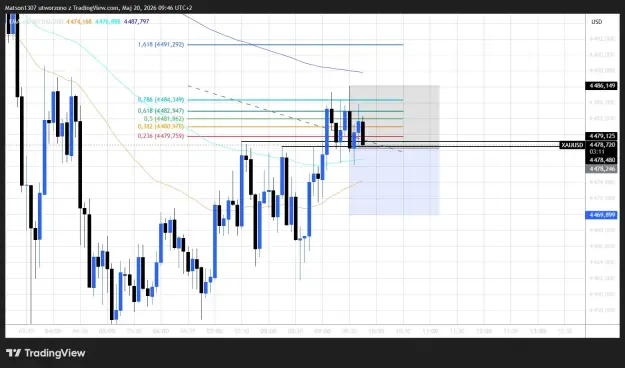This screenshot has width=625, height=368.
Task: Click the XAUUSD symbol tag on price line
Action: point(572,145)
